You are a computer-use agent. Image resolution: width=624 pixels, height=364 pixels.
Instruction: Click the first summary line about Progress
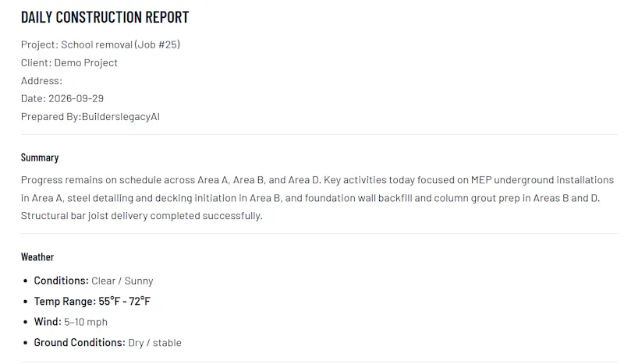coord(317,180)
